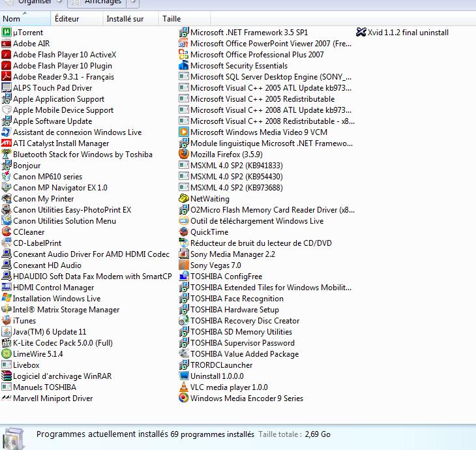Image resolution: width=476 pixels, height=450 pixels.
Task: Select Adobe Flash Player 10 Plugin entry
Action: [57, 66]
